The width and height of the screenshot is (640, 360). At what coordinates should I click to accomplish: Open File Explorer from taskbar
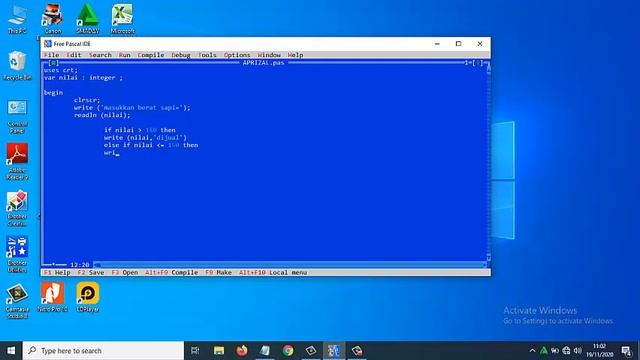[x=219, y=351]
